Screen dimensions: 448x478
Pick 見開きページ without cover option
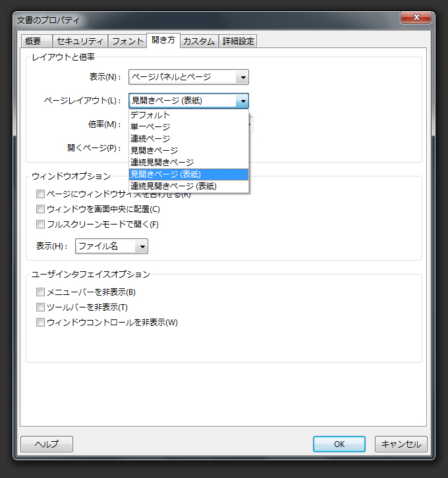click(x=188, y=151)
